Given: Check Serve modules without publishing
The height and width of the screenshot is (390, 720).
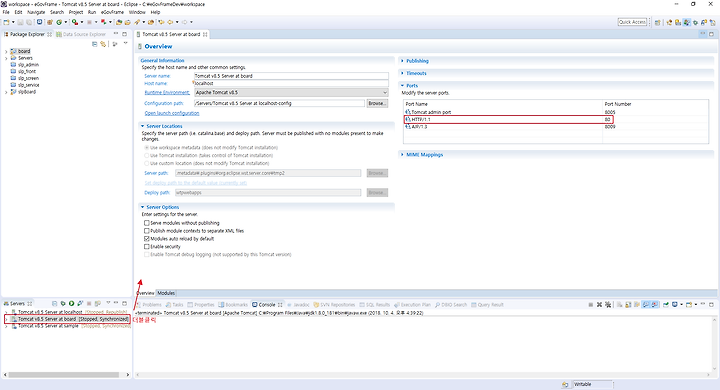Looking at the screenshot, I should coord(147,223).
